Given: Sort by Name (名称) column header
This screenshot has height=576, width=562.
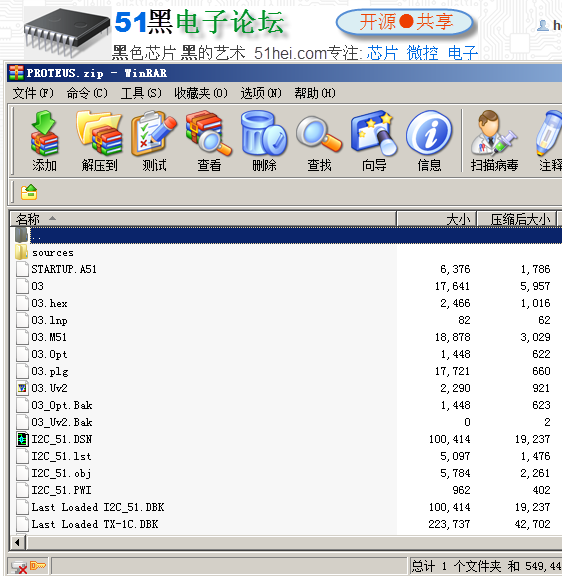Looking at the screenshot, I should [203, 219].
